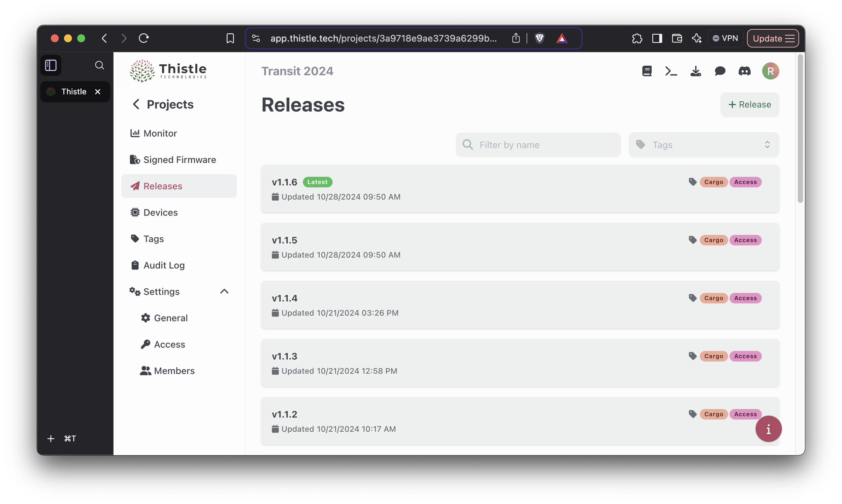Toggle the sidebar panel icon

51,65
